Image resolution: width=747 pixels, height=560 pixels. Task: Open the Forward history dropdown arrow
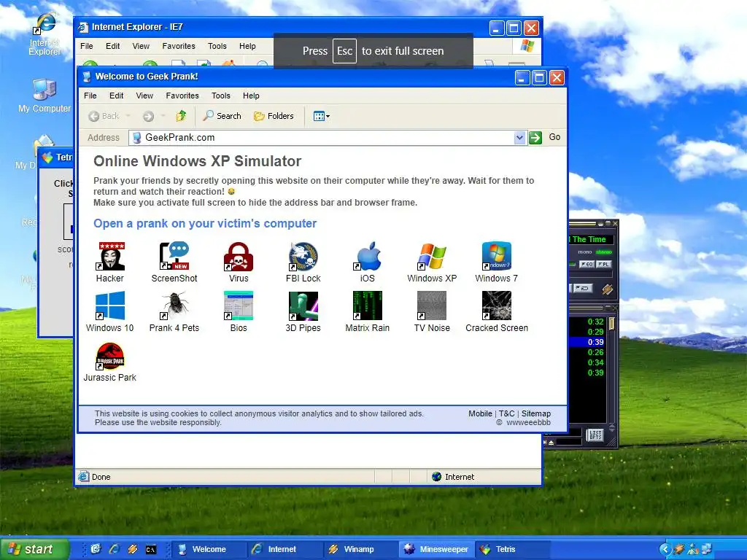coord(163,116)
